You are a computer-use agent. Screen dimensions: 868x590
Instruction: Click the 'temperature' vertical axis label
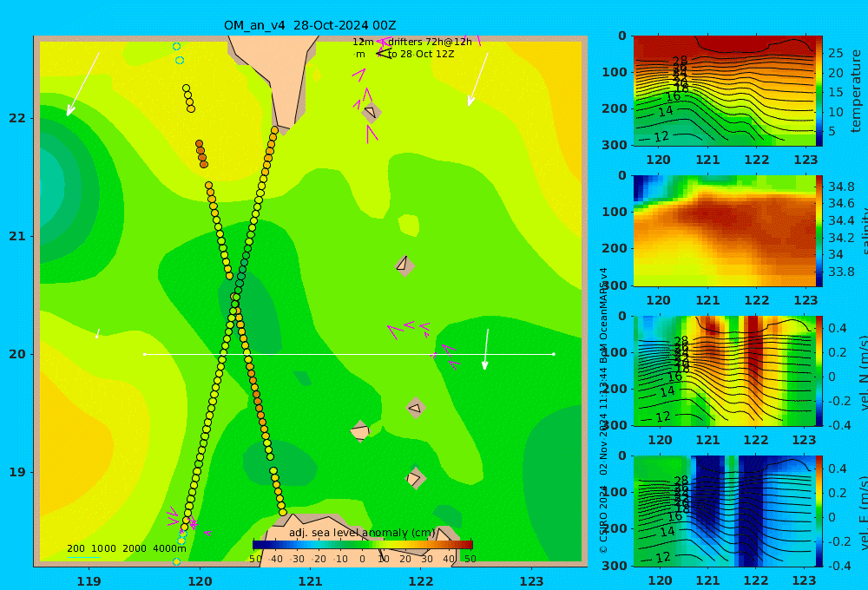coord(857,91)
